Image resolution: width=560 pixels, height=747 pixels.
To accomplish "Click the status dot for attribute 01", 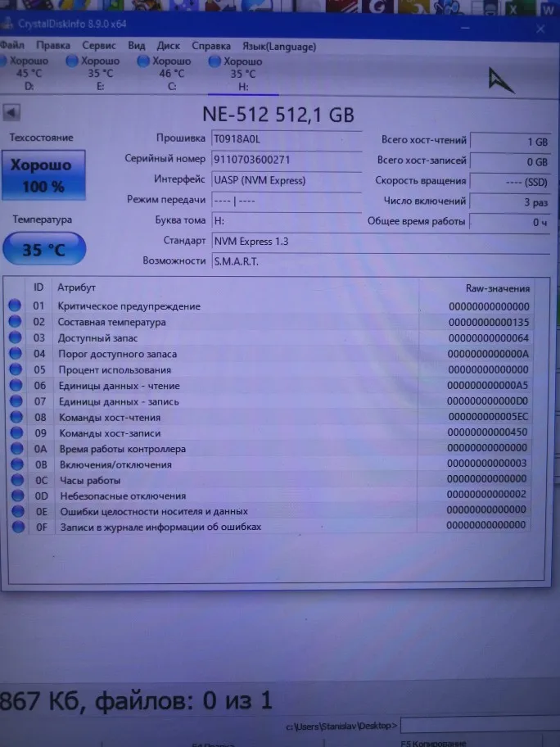I will point(15,306).
